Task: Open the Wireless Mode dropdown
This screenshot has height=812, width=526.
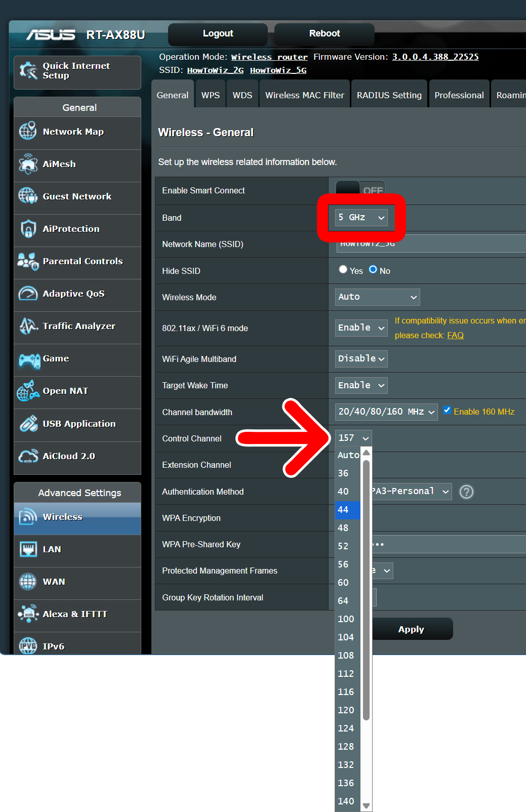Action: click(x=377, y=297)
